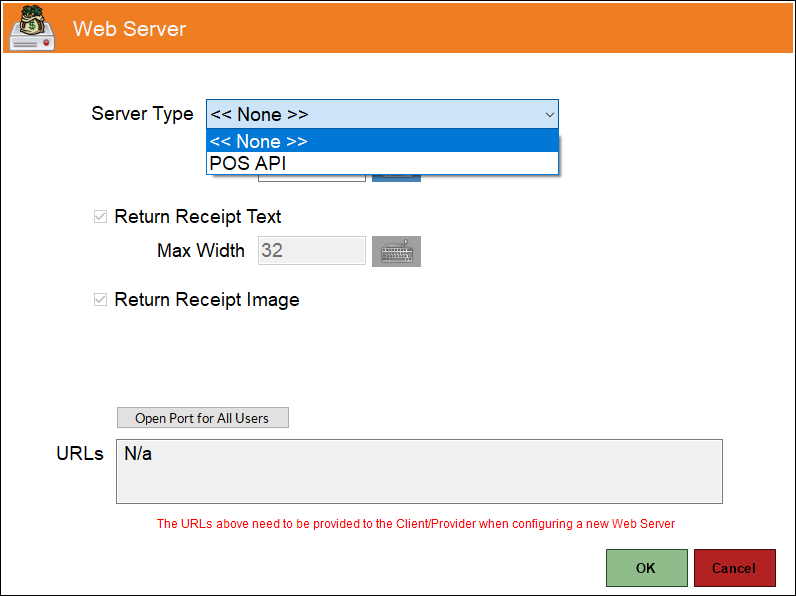Click the Server Type label

pos(142,114)
